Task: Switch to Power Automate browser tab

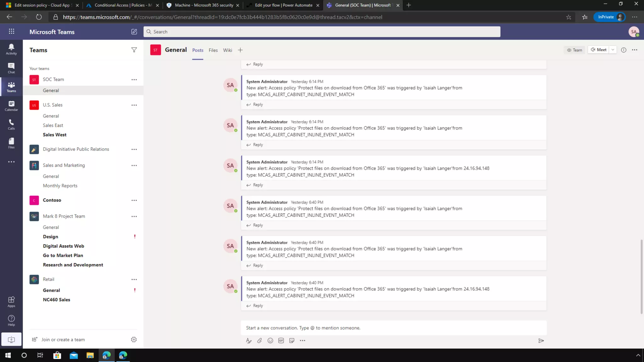Action: pyautogui.click(x=283, y=5)
